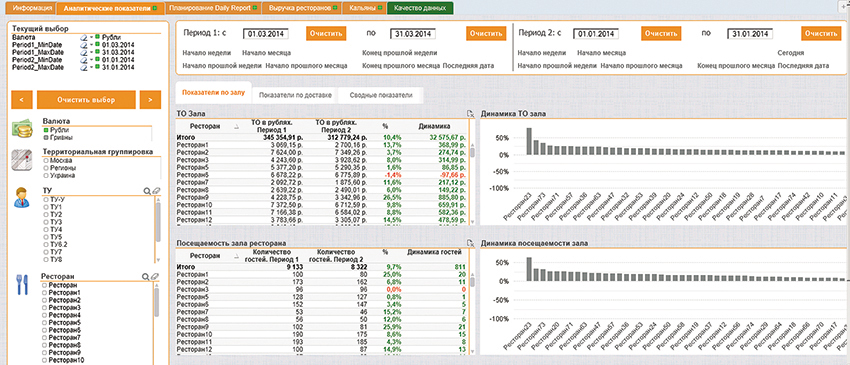Export the ТО Зала table via its corner icon
Viewport: 850px width, 365px height.
point(471,113)
